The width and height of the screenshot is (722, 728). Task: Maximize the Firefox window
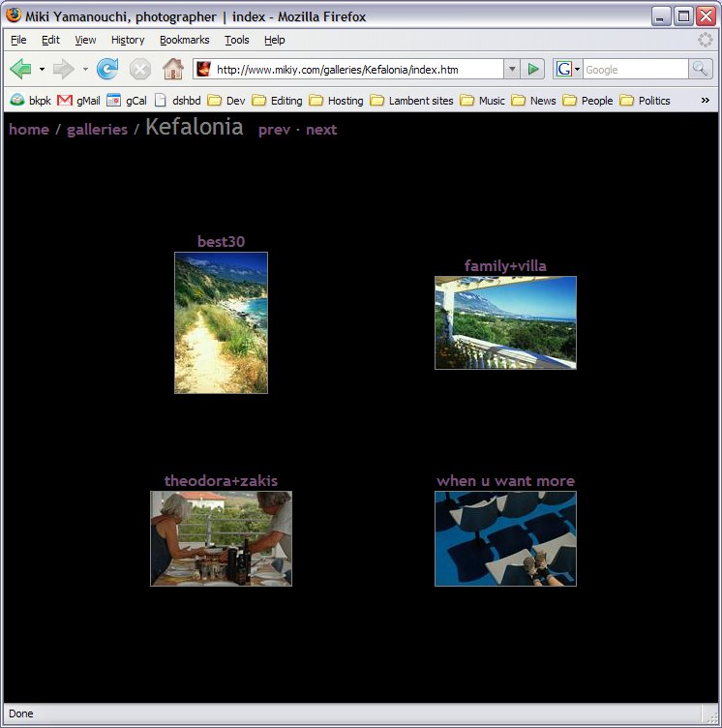(683, 16)
